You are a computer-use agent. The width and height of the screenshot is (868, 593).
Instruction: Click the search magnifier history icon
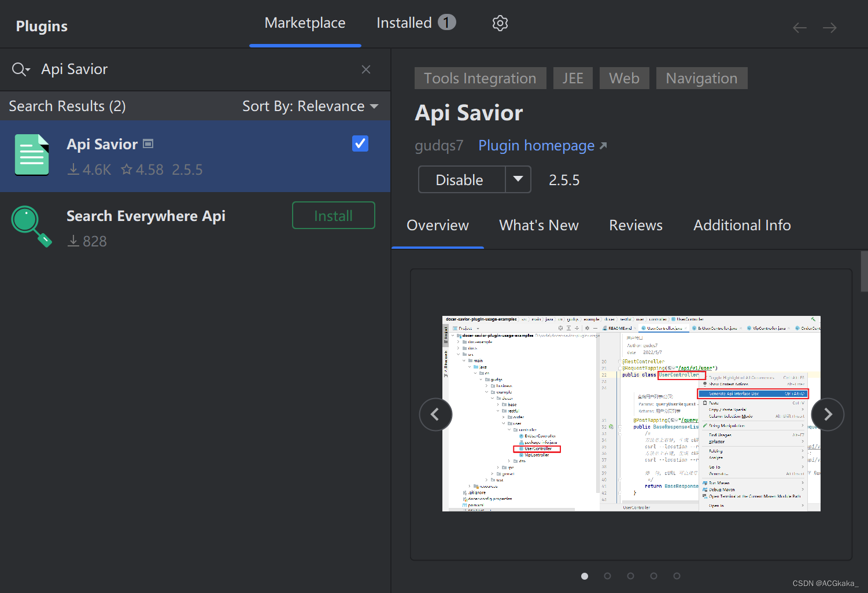click(21, 69)
